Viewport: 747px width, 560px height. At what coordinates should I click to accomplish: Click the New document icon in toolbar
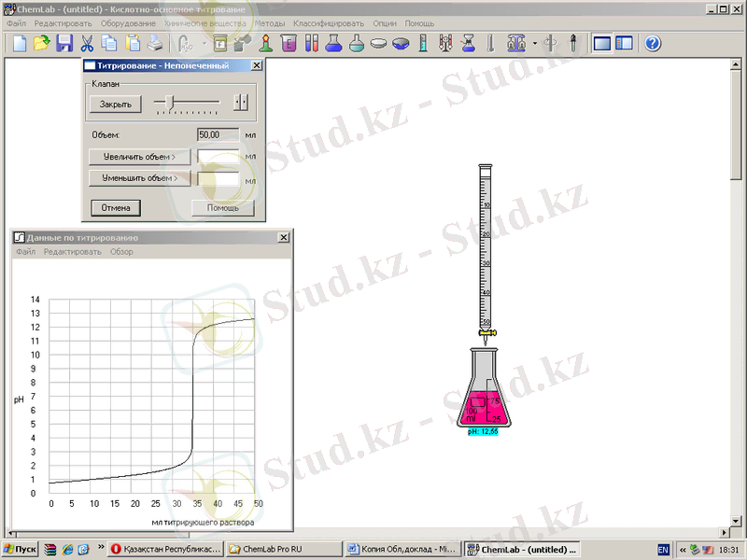pos(18,43)
